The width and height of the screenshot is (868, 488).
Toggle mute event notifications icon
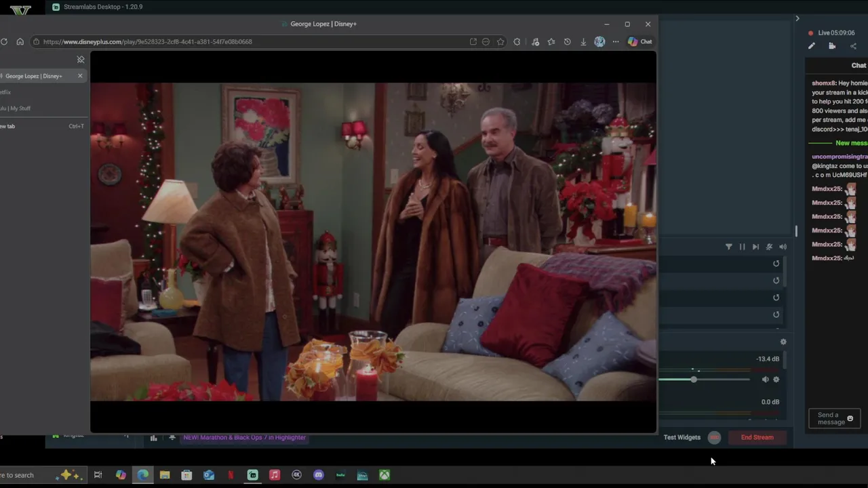click(769, 247)
